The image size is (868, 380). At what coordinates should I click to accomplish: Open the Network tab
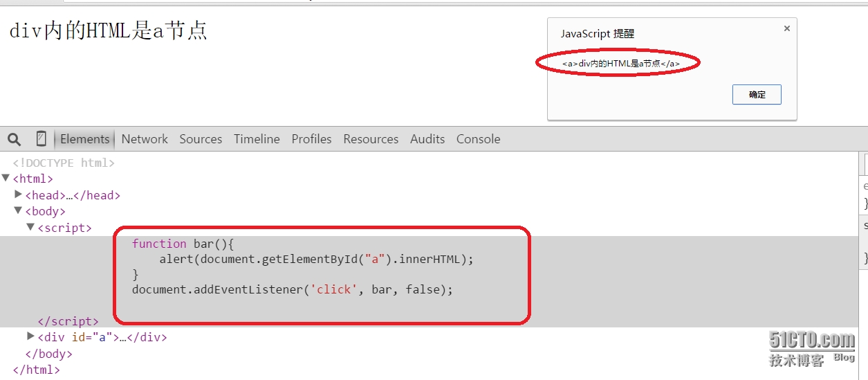point(145,139)
